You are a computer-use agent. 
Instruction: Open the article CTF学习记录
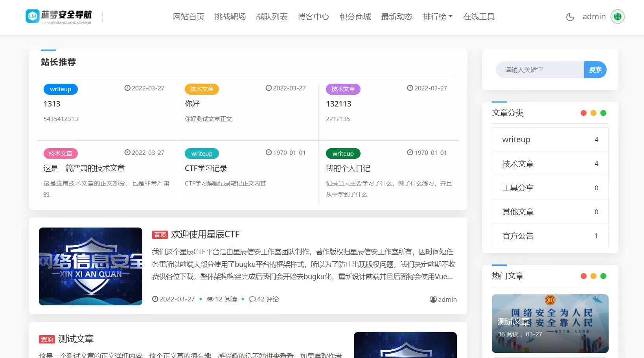click(206, 168)
